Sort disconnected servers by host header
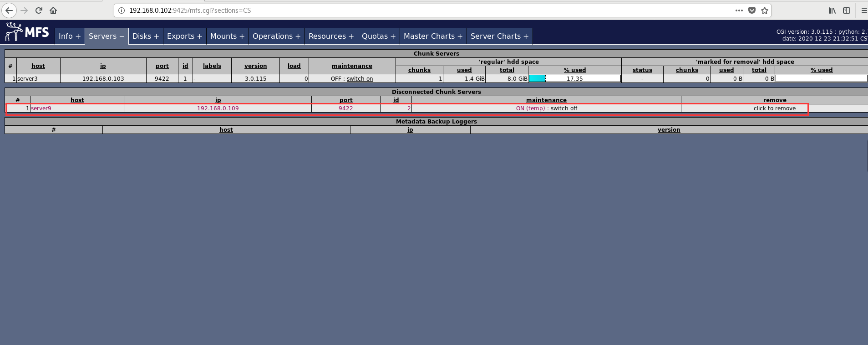This screenshot has height=345, width=868. click(x=77, y=100)
